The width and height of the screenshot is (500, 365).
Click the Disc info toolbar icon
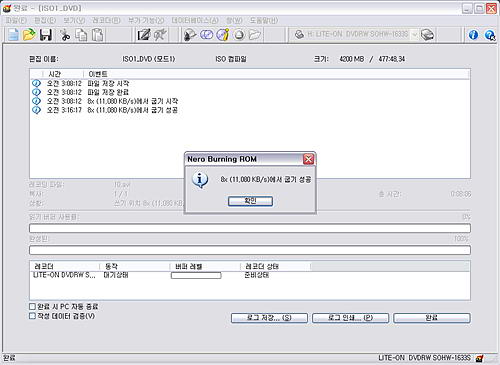pyautogui.click(x=223, y=35)
